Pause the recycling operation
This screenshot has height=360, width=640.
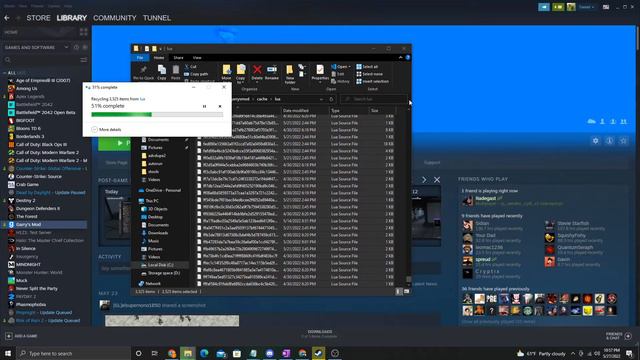click(204, 107)
